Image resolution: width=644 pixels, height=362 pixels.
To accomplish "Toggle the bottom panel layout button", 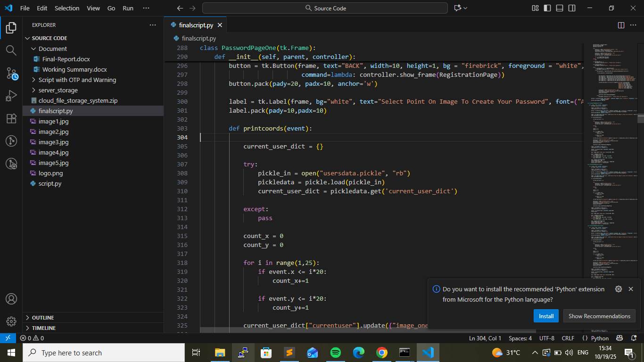I will (x=560, y=8).
